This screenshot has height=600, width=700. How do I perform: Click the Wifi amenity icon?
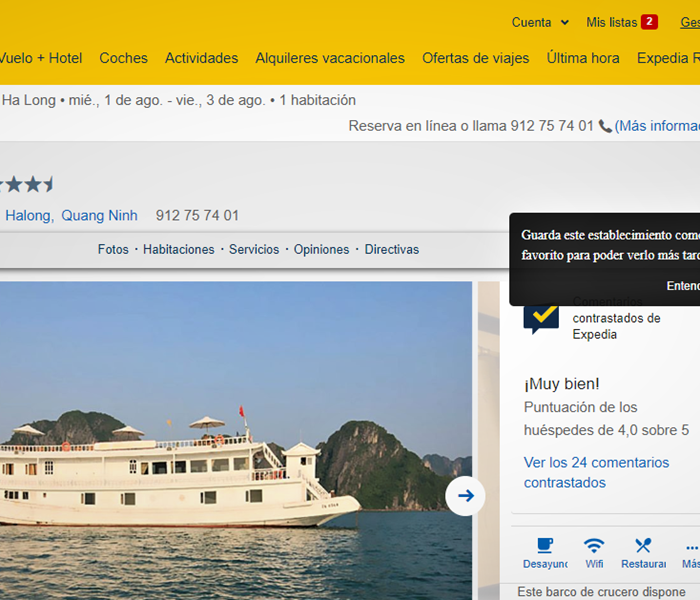594,546
